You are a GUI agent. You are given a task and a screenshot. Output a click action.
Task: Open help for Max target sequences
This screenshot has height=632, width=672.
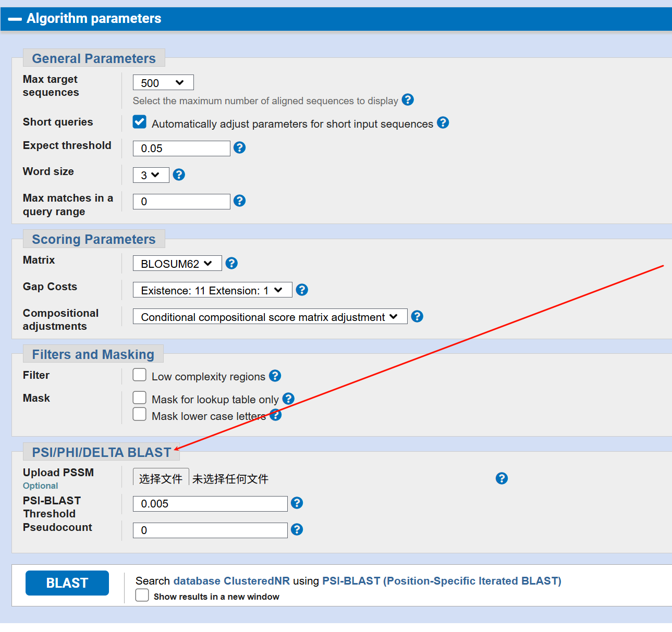(x=408, y=100)
